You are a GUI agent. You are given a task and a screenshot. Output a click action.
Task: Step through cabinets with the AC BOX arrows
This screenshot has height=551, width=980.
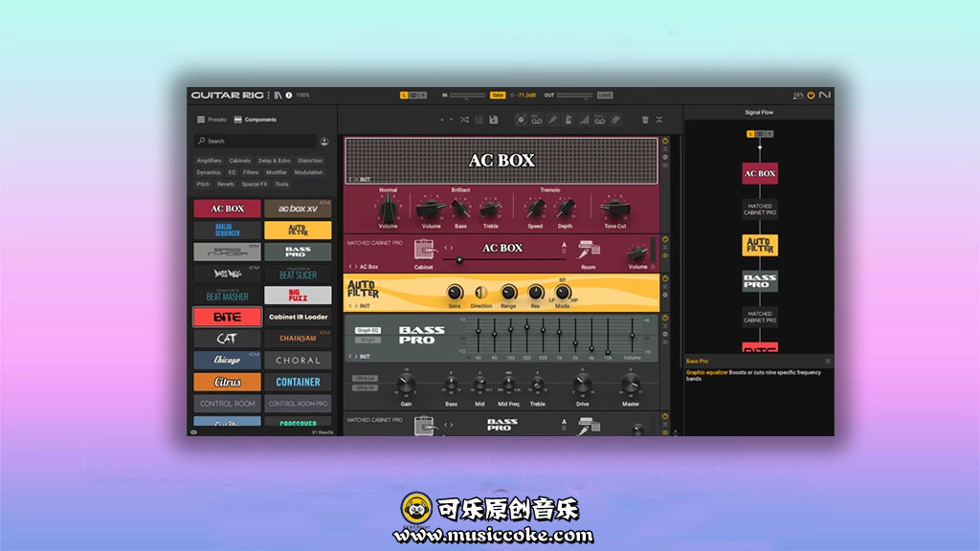pos(449,249)
